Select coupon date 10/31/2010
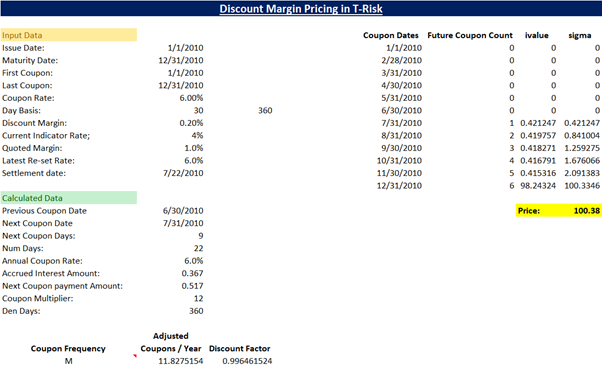Image resolution: width=602 pixels, height=367 pixels. (x=399, y=160)
